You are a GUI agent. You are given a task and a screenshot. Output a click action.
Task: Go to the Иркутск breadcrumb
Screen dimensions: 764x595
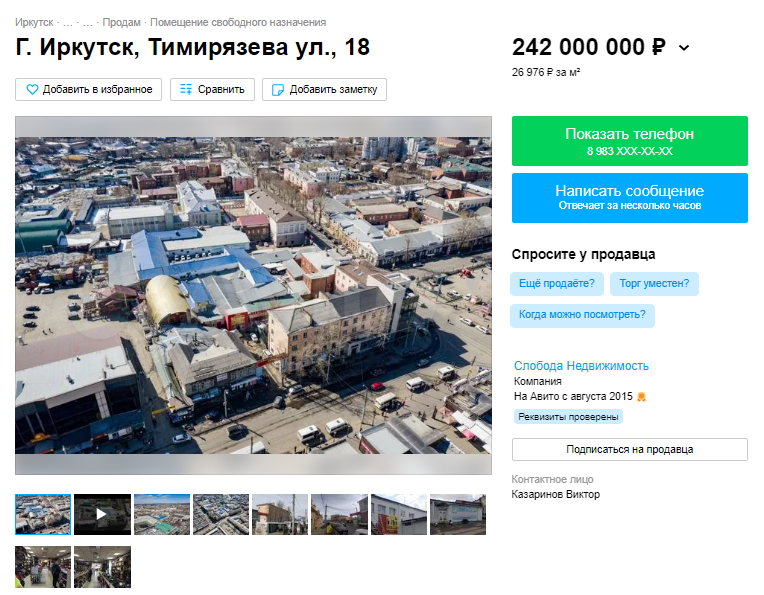pyautogui.click(x=34, y=22)
